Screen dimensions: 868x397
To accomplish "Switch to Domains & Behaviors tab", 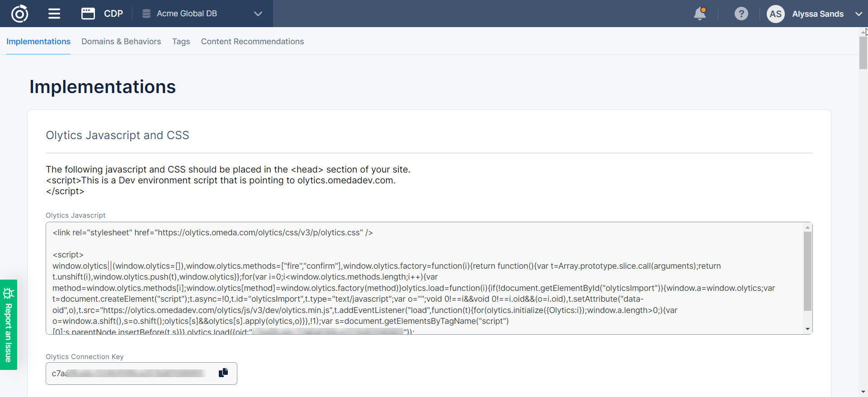I will pyautogui.click(x=121, y=42).
